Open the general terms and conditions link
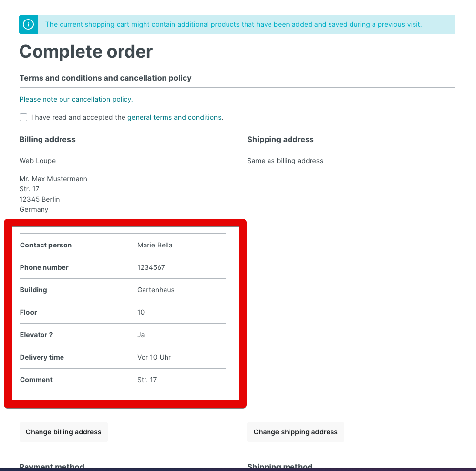476x471 pixels. (174, 117)
